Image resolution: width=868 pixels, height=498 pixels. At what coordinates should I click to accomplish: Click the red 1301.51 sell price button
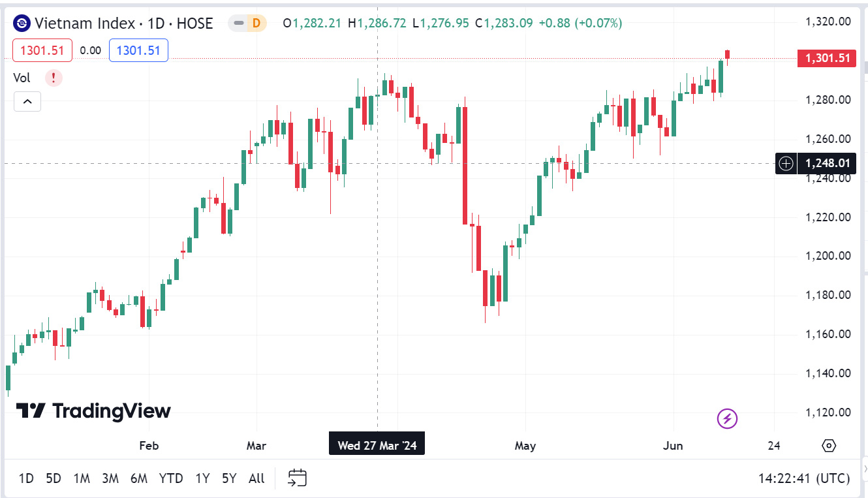tap(42, 50)
